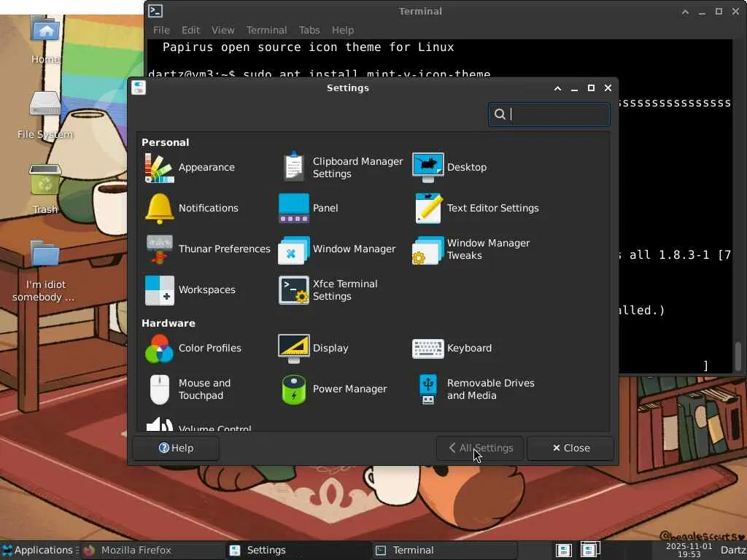Open Xfce Terminal Settings
This screenshot has height=560, width=747.
point(329,290)
